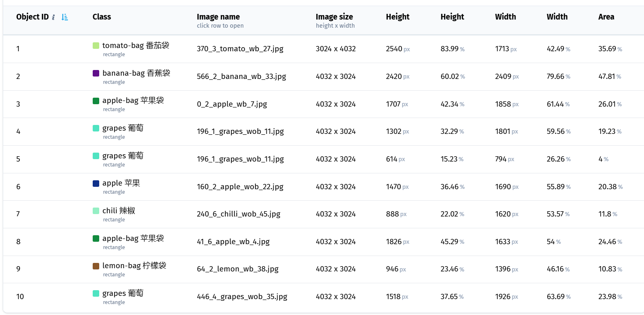The width and height of the screenshot is (644, 315).
Task: Open image 240_6_chilli_wob_45.jpg
Action: (239, 214)
